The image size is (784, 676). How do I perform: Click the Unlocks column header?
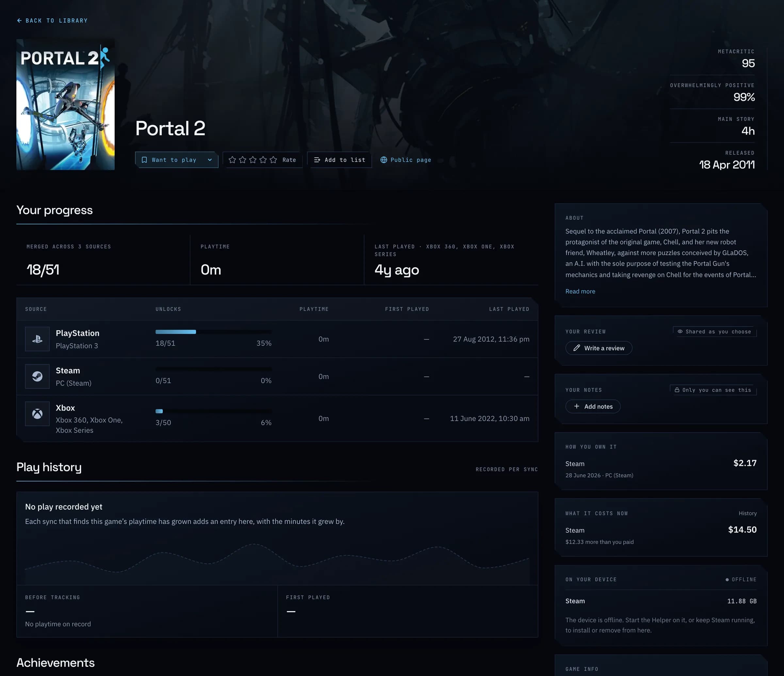168,309
